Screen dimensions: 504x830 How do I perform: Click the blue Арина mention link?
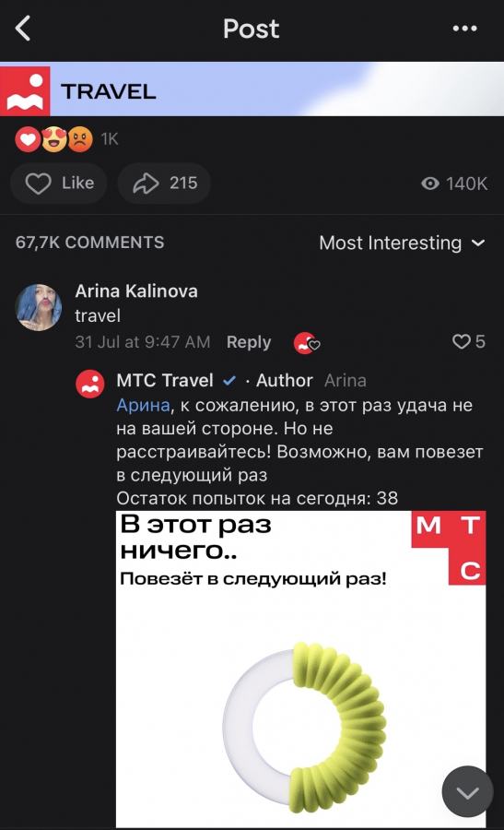144,405
